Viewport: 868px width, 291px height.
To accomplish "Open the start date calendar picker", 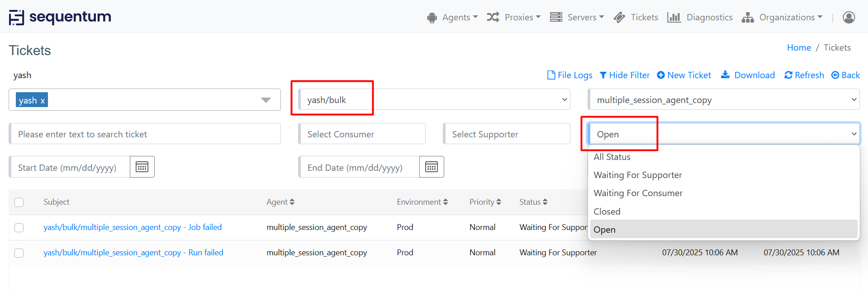I will point(142,167).
